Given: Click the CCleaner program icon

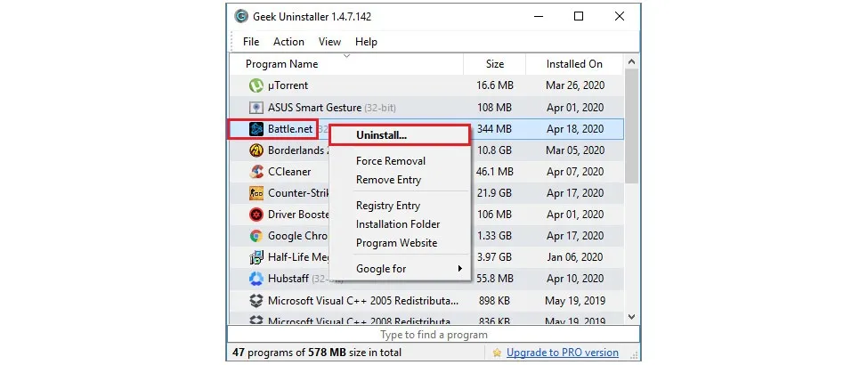Looking at the screenshot, I should [x=256, y=172].
